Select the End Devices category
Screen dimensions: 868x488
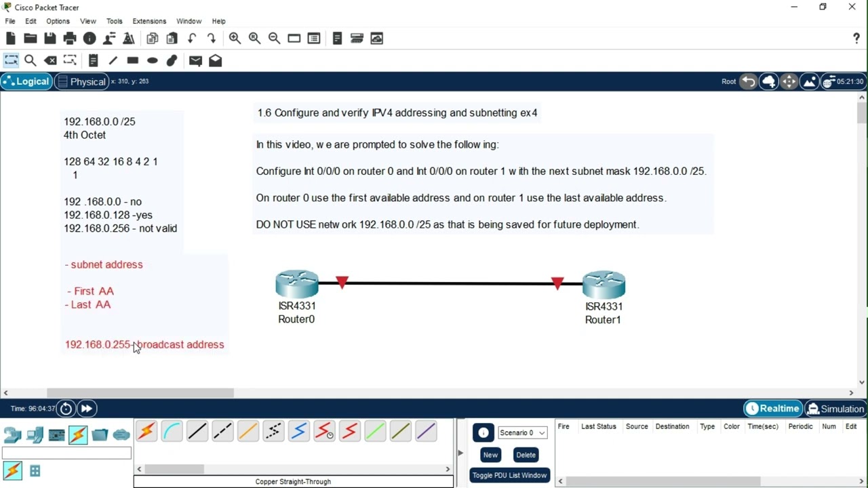click(35, 434)
